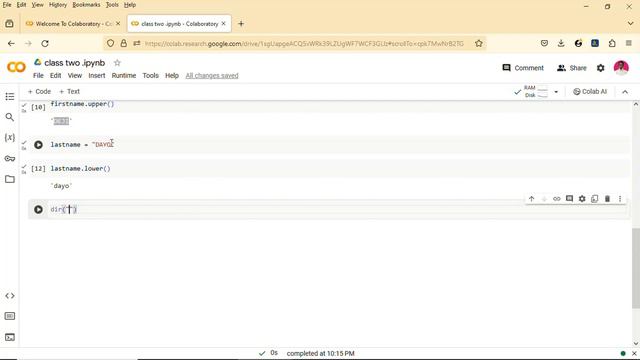The height and width of the screenshot is (360, 640).
Task: Move the selected cell up
Action: pos(531,199)
